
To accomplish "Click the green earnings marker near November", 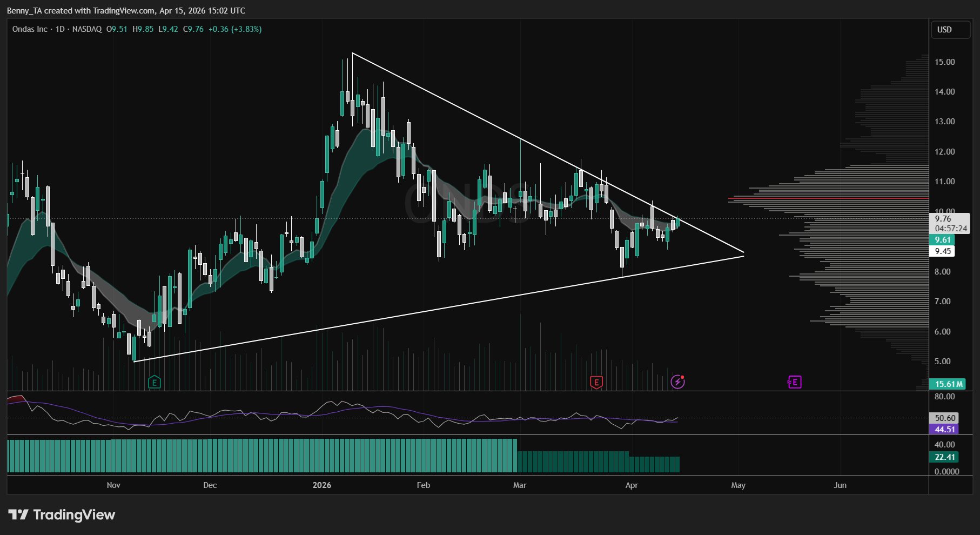I will tap(155, 383).
